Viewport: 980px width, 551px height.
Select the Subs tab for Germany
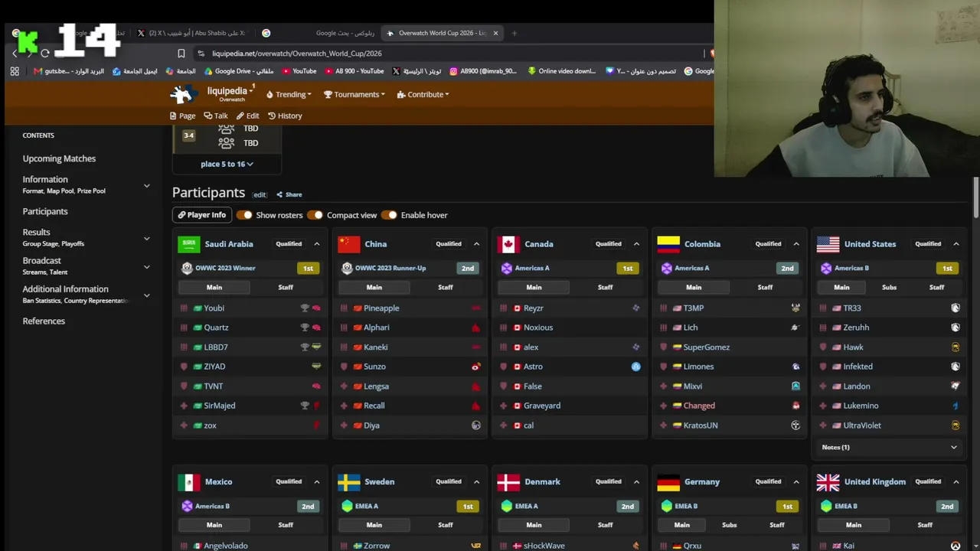(x=729, y=525)
